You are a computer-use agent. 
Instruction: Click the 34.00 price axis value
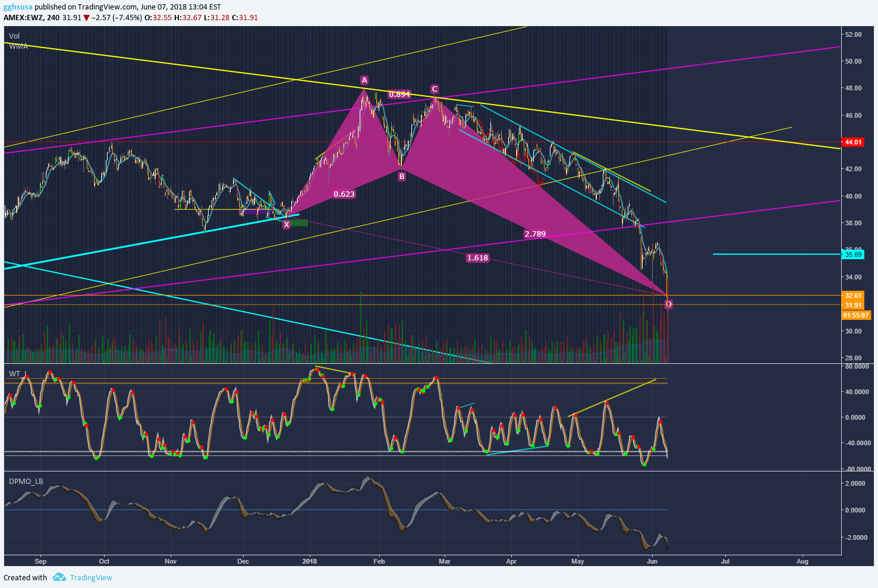tap(853, 277)
